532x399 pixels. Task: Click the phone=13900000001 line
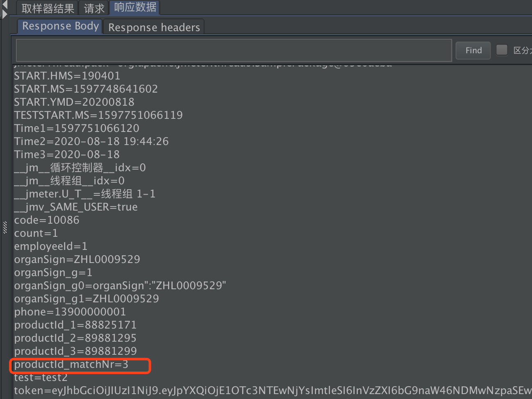[x=70, y=312]
